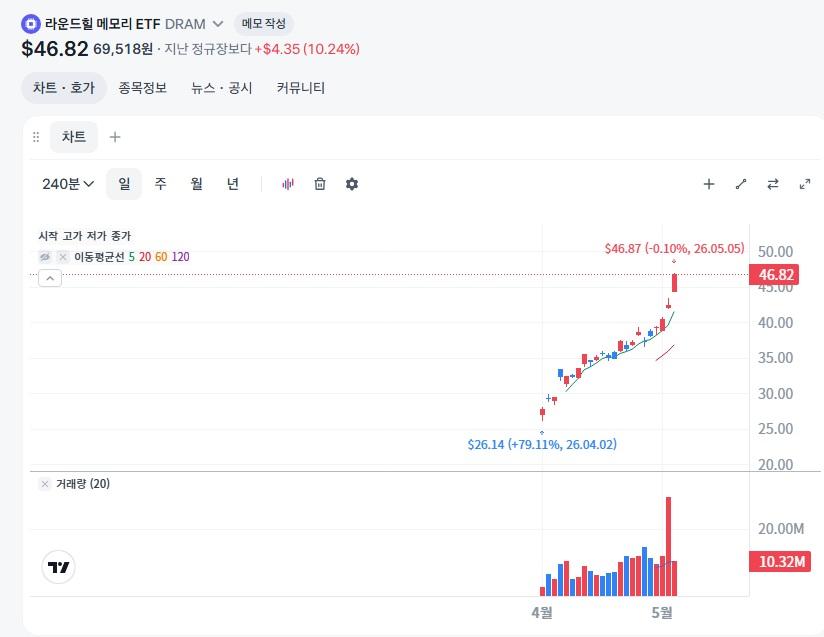Click the moving average 20 period value

point(145,256)
